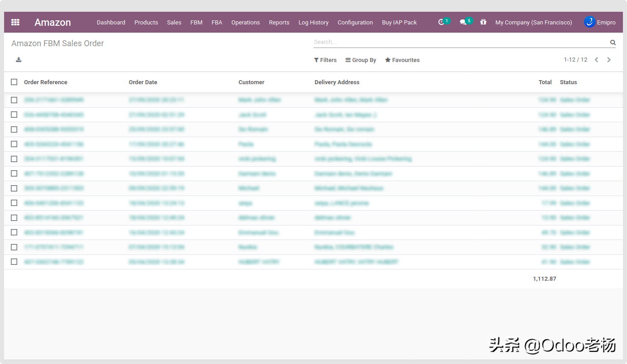The width and height of the screenshot is (627, 364).
Task: Sort by the Order Date column header
Action: [x=143, y=82]
